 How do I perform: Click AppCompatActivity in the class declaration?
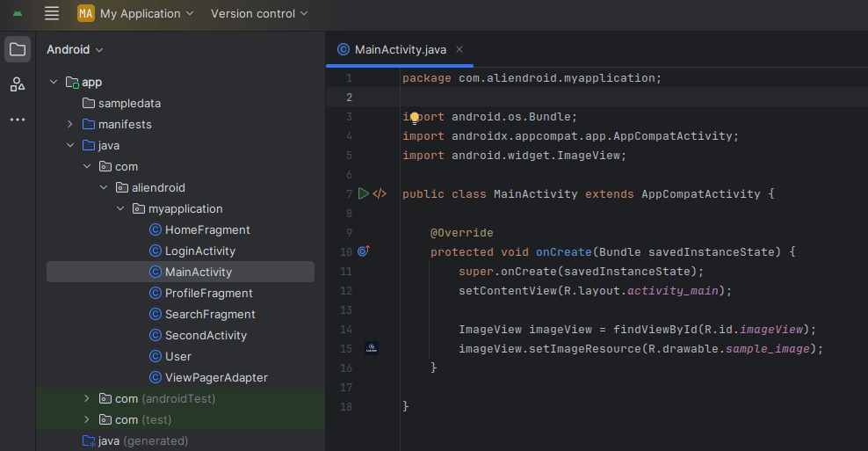[x=701, y=194]
